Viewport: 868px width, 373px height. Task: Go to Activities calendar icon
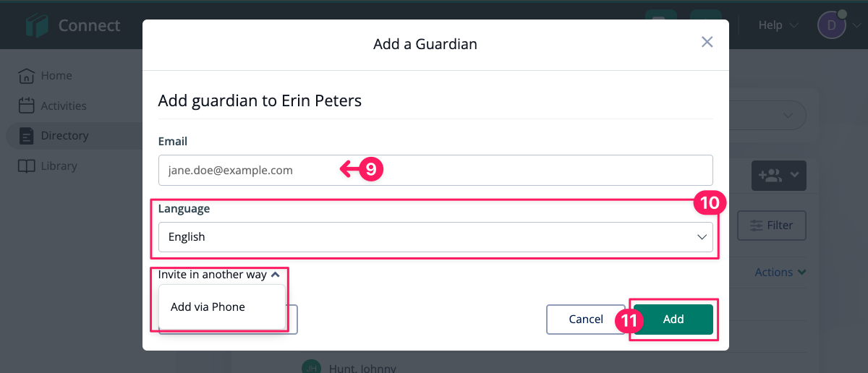tap(27, 106)
